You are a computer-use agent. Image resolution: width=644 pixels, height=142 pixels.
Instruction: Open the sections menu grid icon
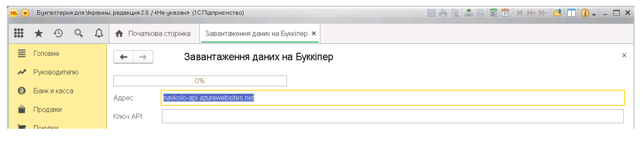click(x=19, y=33)
